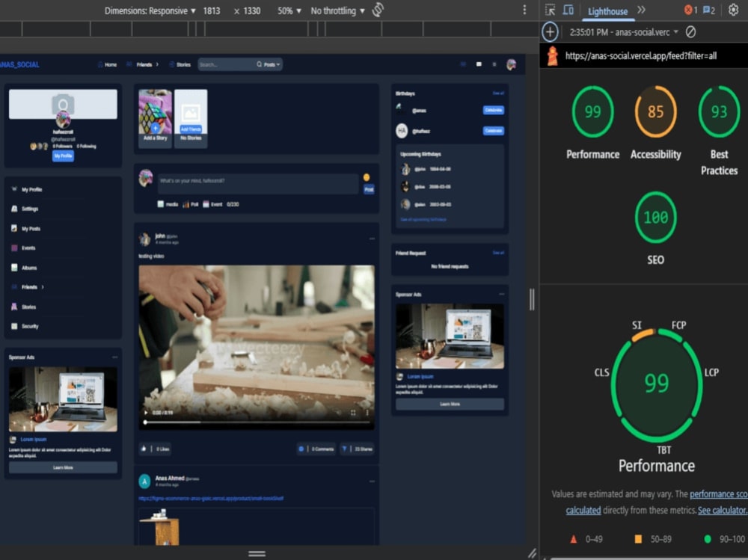748x560 pixels.
Task: Open Albums in the left sidebar
Action: [x=24, y=268]
